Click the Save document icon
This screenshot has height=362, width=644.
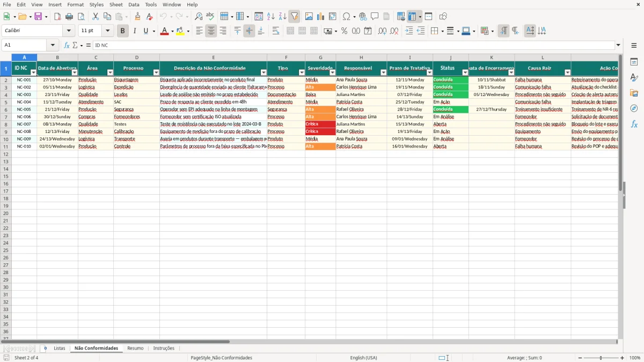point(38,17)
